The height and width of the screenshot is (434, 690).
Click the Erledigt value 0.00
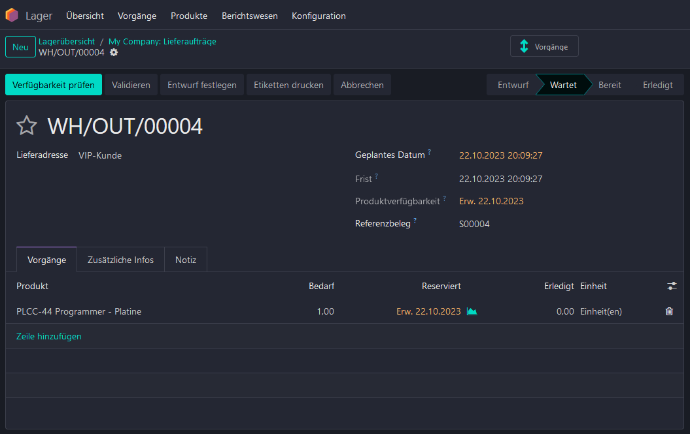[565, 312]
